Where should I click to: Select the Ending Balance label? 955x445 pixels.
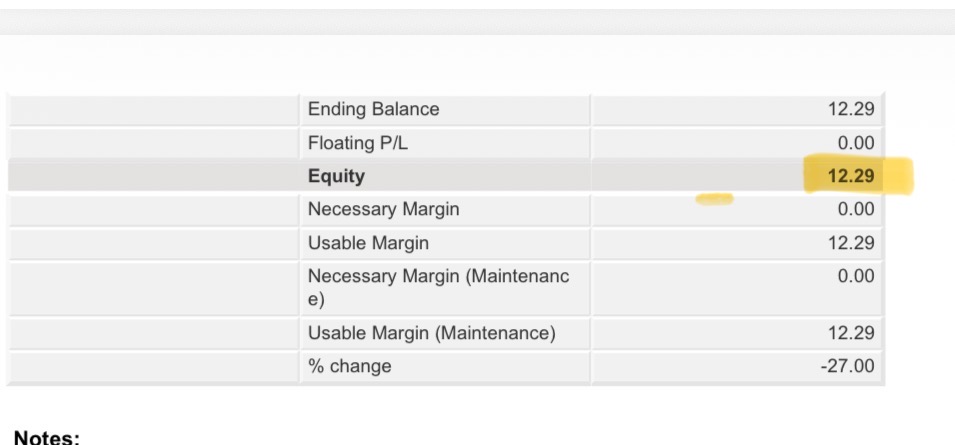373,110
